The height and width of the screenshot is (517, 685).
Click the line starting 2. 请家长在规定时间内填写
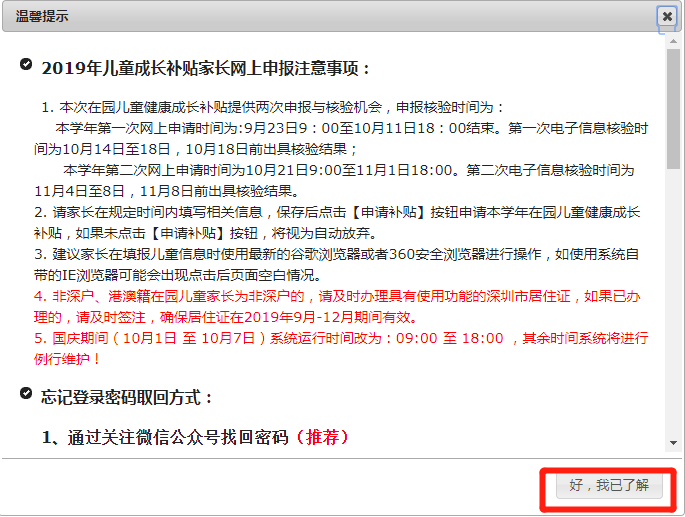pos(337,212)
